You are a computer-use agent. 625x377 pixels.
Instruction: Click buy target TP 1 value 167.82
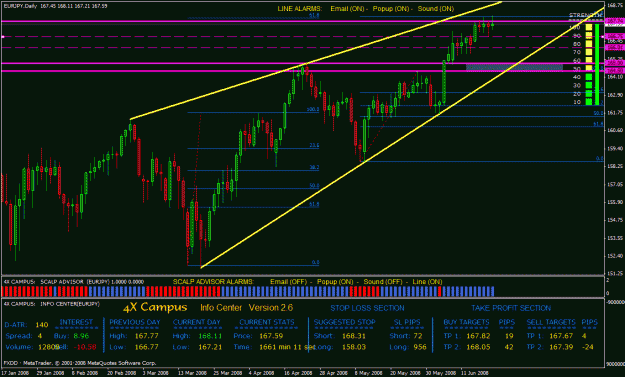pos(478,336)
